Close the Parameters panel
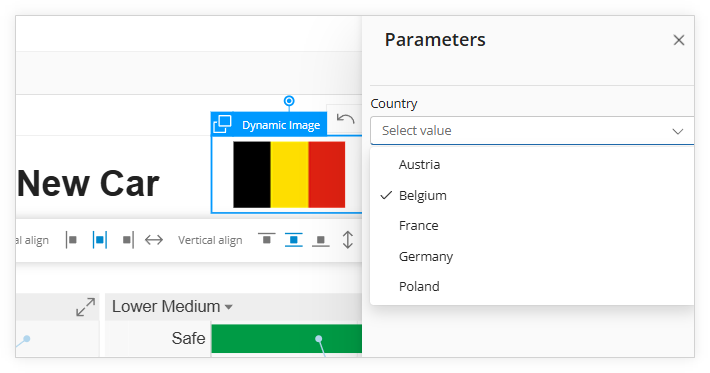 [x=678, y=40]
